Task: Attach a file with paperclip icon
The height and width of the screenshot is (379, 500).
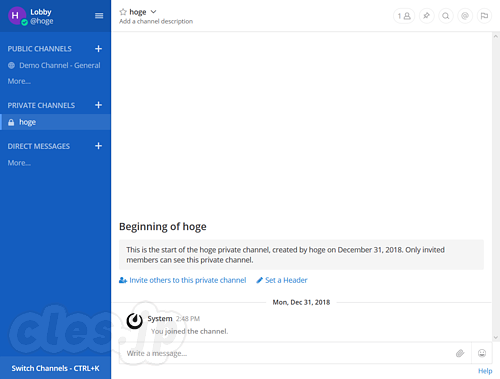Action: tap(460, 353)
